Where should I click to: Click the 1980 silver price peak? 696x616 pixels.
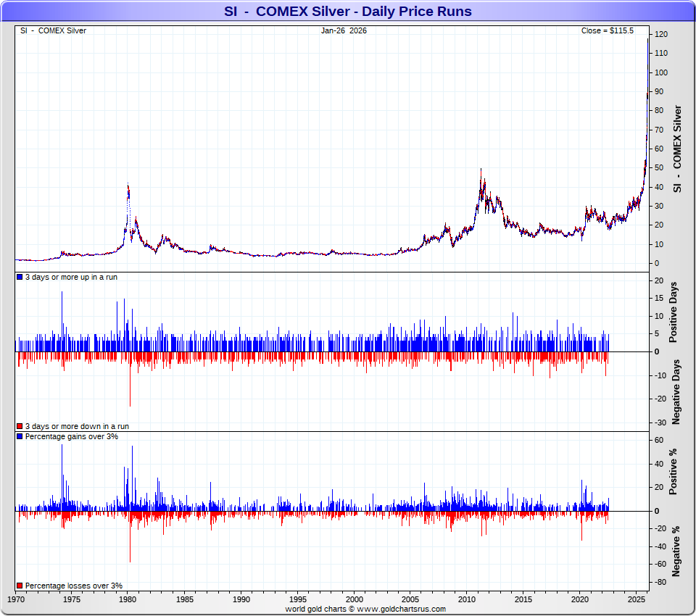(128, 185)
